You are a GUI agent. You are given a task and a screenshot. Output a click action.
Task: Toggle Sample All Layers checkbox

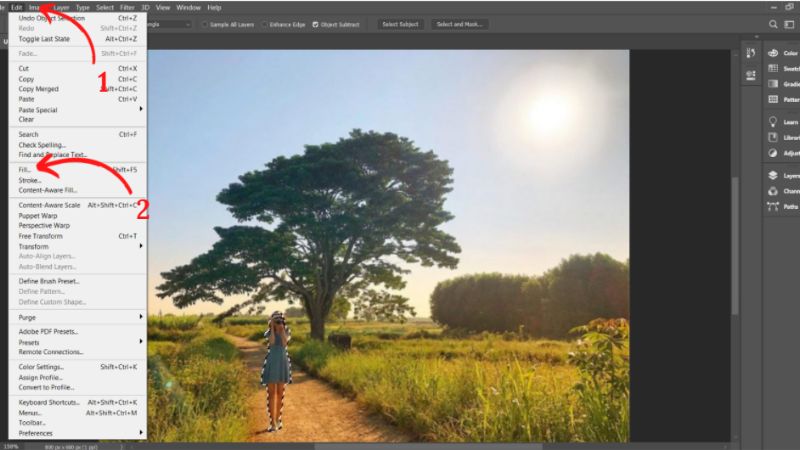click(205, 24)
